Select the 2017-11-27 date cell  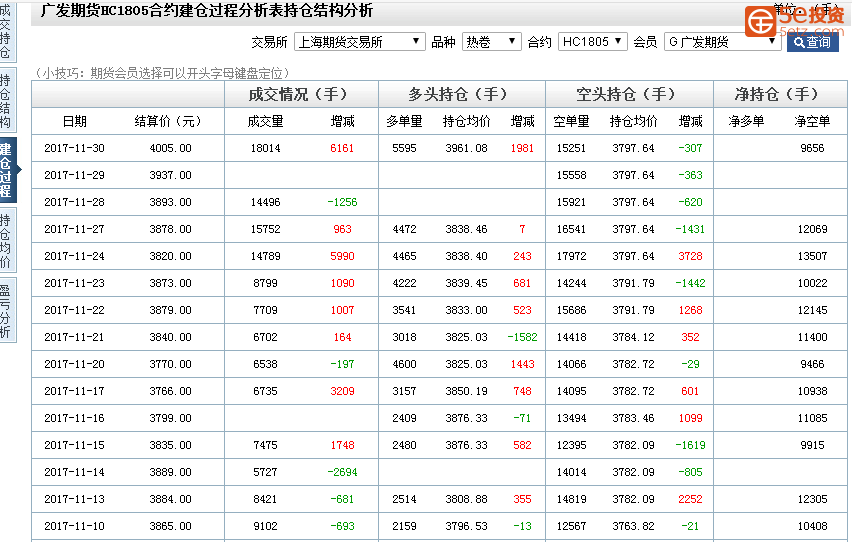(74, 229)
